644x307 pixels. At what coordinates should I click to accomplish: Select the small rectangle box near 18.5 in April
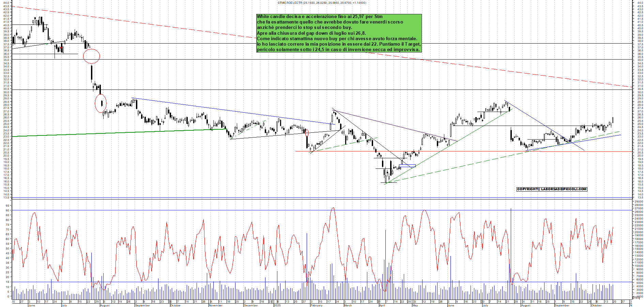coord(408,166)
